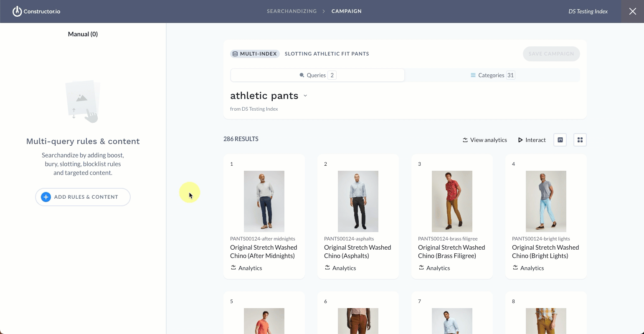This screenshot has width=644, height=334.
Task: Open the Queries tab
Action: (317, 75)
